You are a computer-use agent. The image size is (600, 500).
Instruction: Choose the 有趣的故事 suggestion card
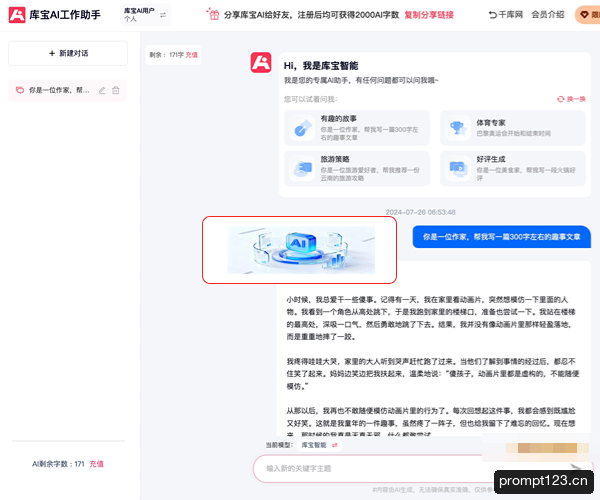click(x=357, y=128)
